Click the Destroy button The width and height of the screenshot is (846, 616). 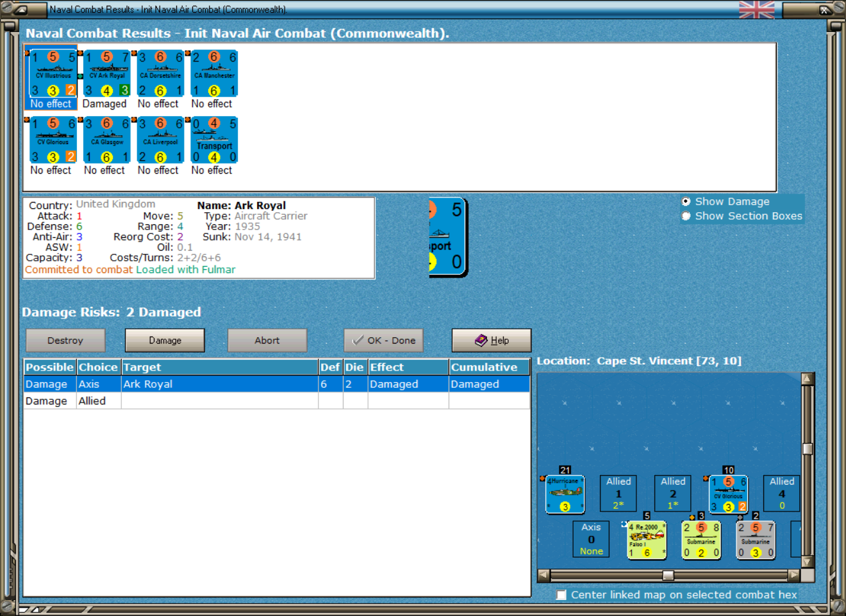[65, 340]
